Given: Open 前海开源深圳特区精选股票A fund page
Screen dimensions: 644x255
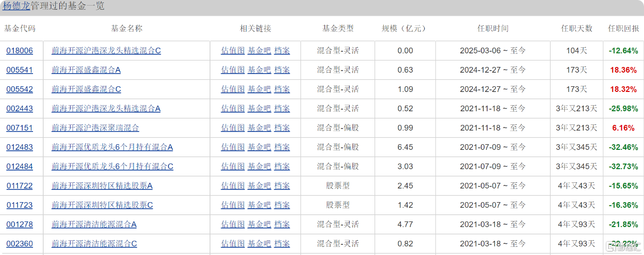Looking at the screenshot, I should 102,186.
